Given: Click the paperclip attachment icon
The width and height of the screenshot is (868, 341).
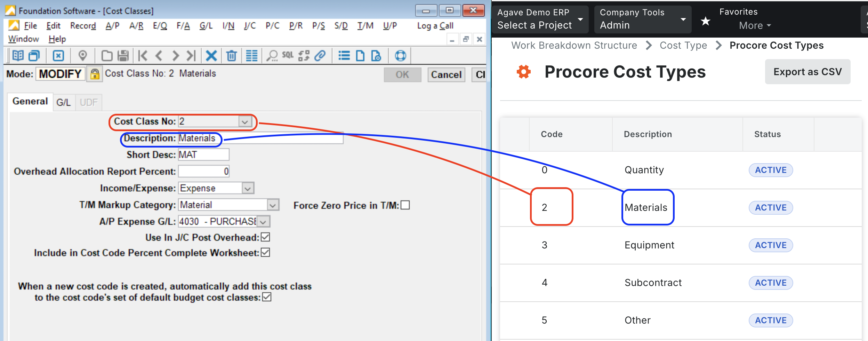Looking at the screenshot, I should point(320,56).
